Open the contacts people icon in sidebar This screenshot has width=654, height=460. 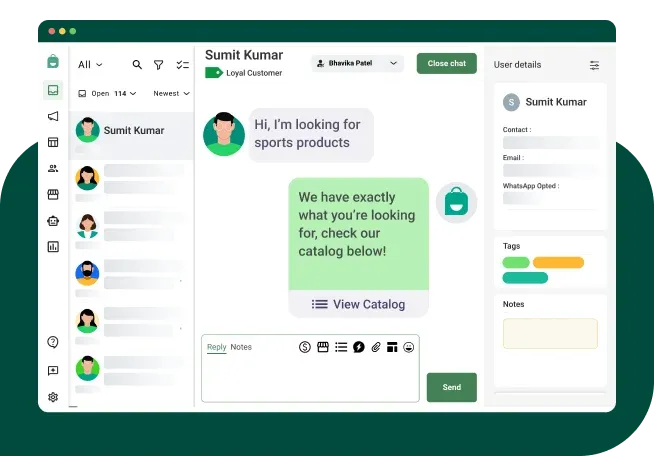53,168
